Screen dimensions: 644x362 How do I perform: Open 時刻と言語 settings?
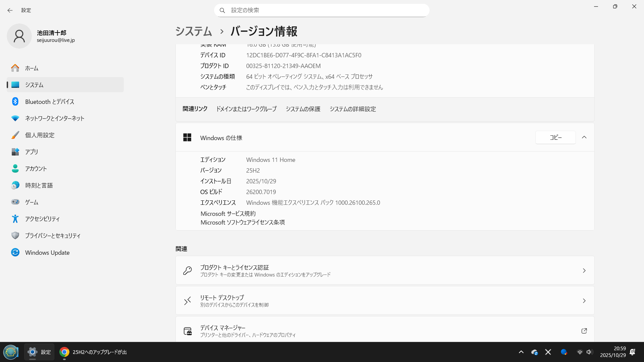tap(65, 185)
